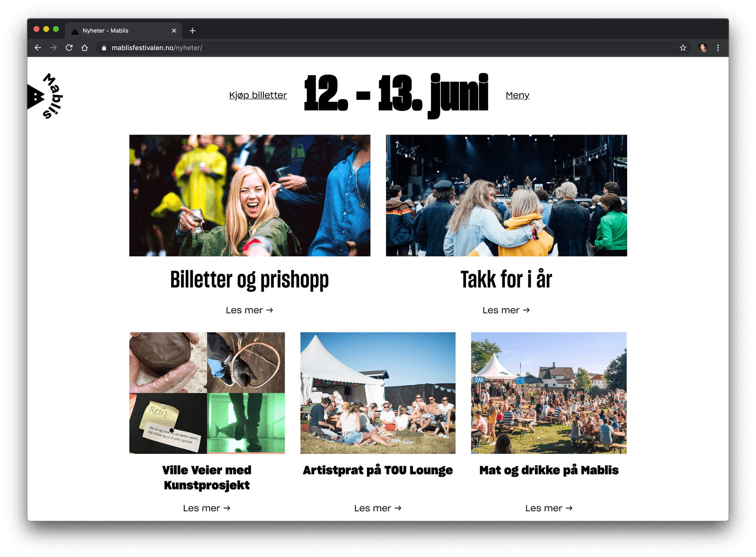Open the Kjøp billetter link
The image size is (756, 557).
pos(258,95)
